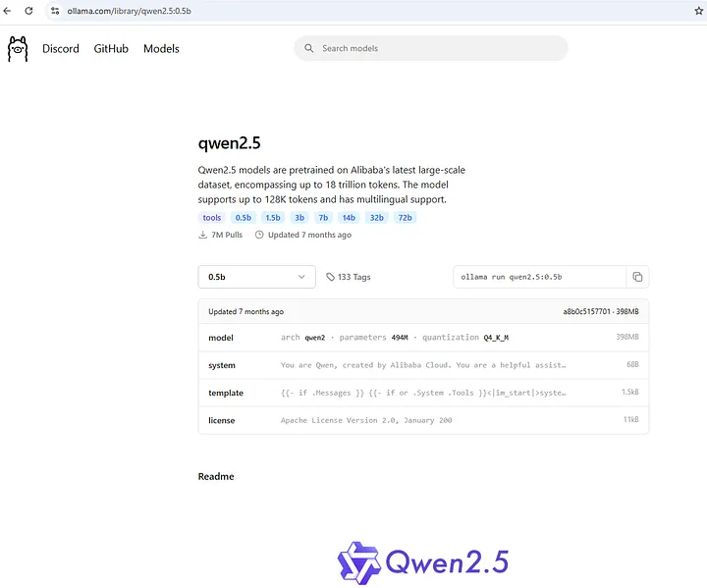Select the 72b size tag
Screen dimensions: 707x588
tap(405, 218)
